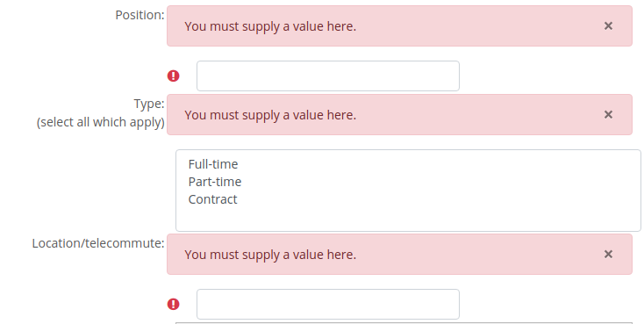
Task: Select Part-time in the Type list
Action: click(x=215, y=182)
